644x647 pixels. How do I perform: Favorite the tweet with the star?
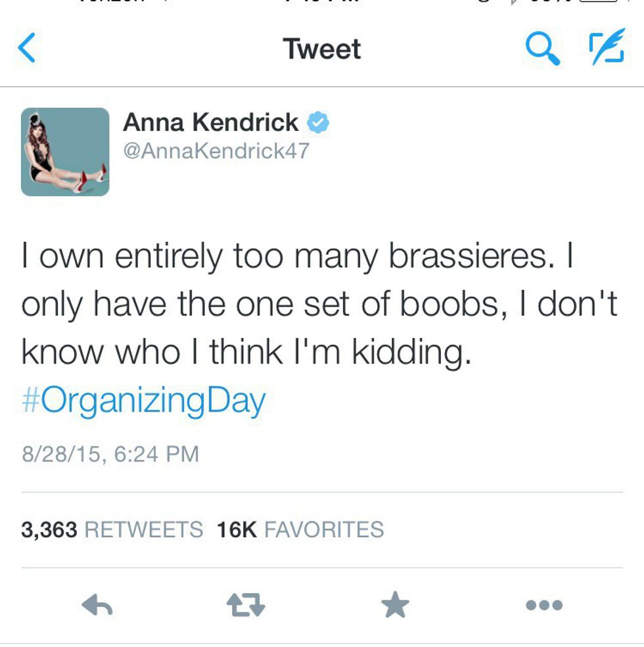tap(395, 605)
